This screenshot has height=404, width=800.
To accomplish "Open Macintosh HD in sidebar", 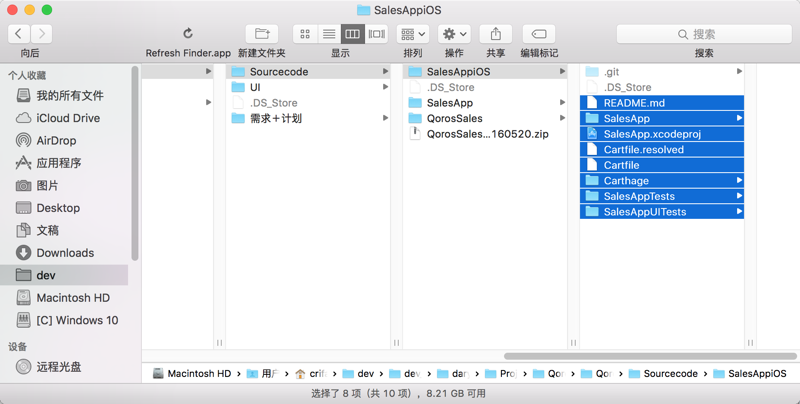I will (x=64, y=297).
